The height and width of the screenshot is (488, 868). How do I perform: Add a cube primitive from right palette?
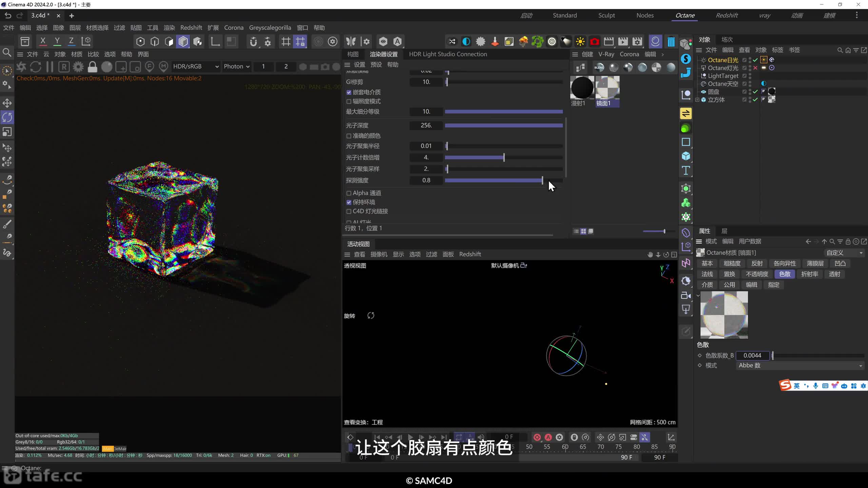686,156
